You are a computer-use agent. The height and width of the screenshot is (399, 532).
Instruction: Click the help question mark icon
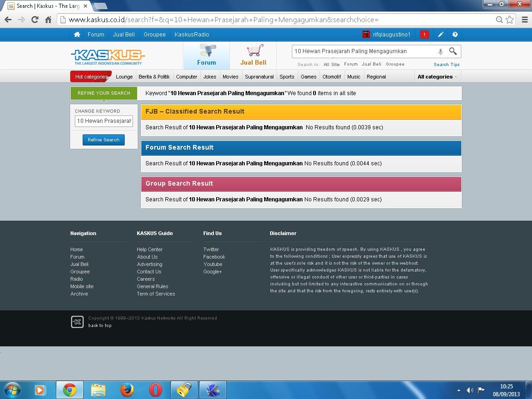[455, 34]
